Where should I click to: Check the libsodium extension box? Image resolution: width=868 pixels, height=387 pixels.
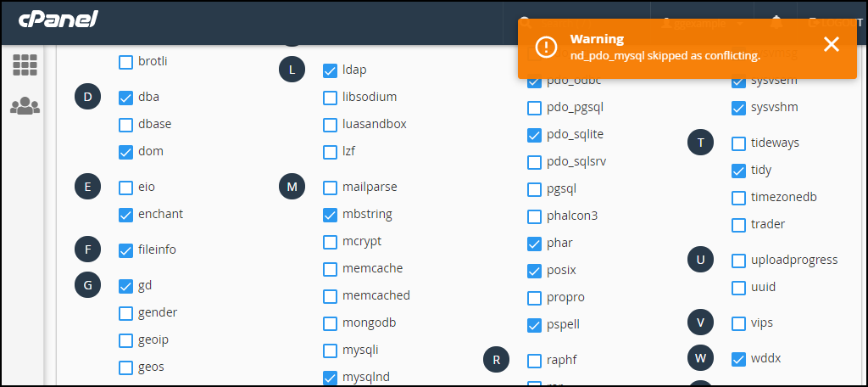tap(330, 98)
